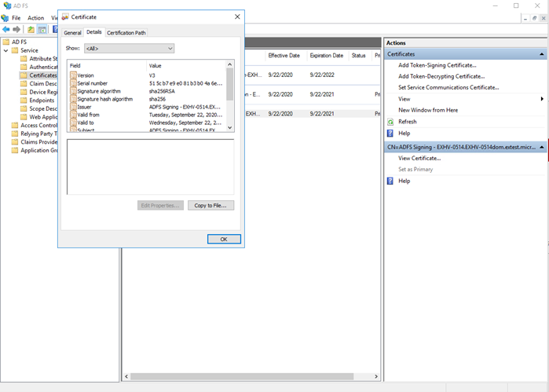Click the Show/Hide console tree icon

click(42, 29)
